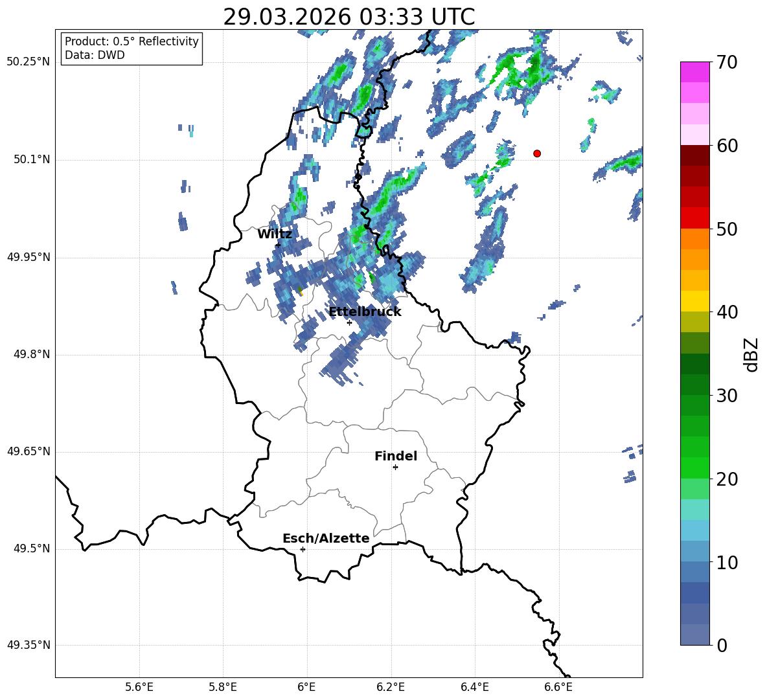767x700 pixels.
Task: Click the magenta top segment of the colorbar
Action: tap(695, 73)
